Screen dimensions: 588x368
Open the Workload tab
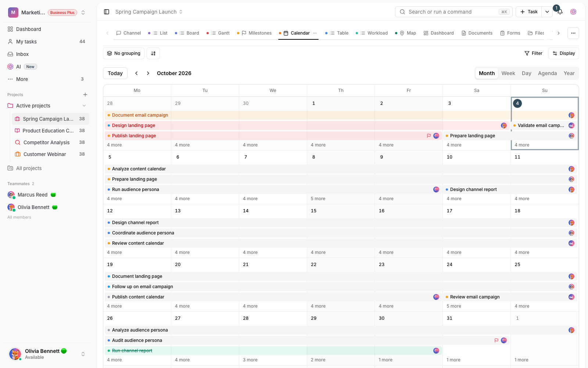click(x=372, y=33)
